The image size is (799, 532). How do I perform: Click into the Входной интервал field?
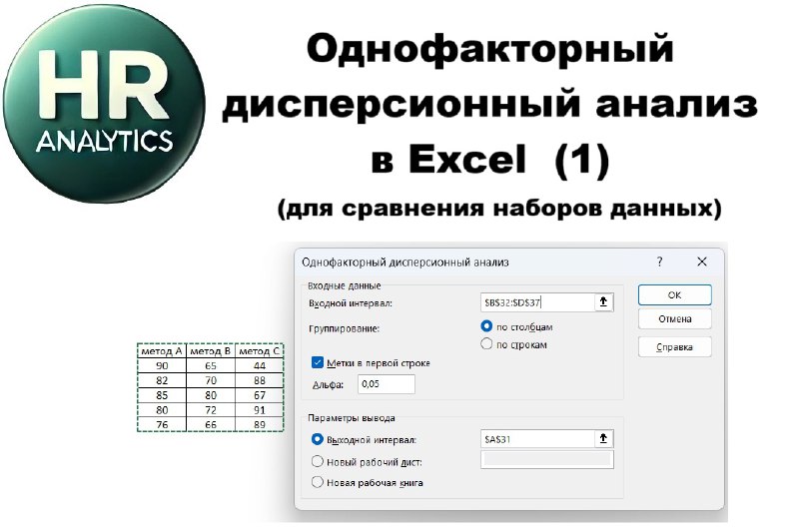pyautogui.click(x=537, y=302)
